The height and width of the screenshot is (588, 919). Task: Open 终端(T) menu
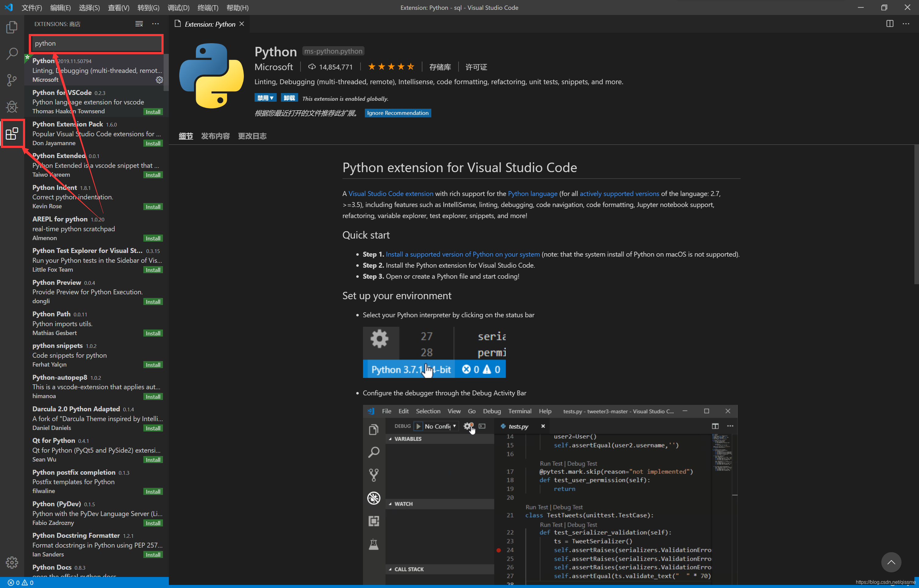pos(208,8)
